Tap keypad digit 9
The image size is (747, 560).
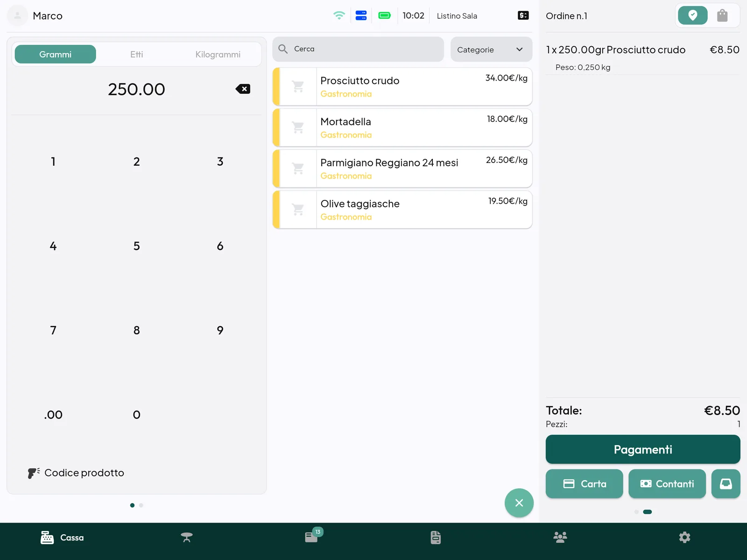coord(220,331)
